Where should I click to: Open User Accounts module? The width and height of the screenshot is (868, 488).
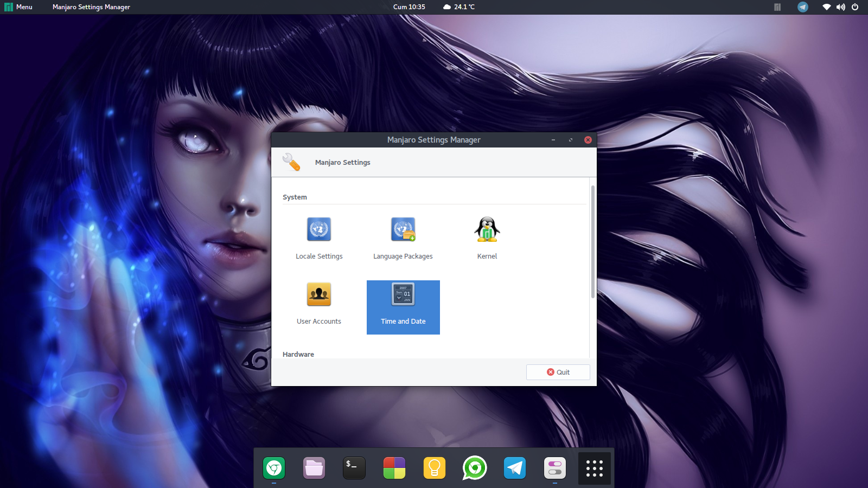pyautogui.click(x=319, y=303)
